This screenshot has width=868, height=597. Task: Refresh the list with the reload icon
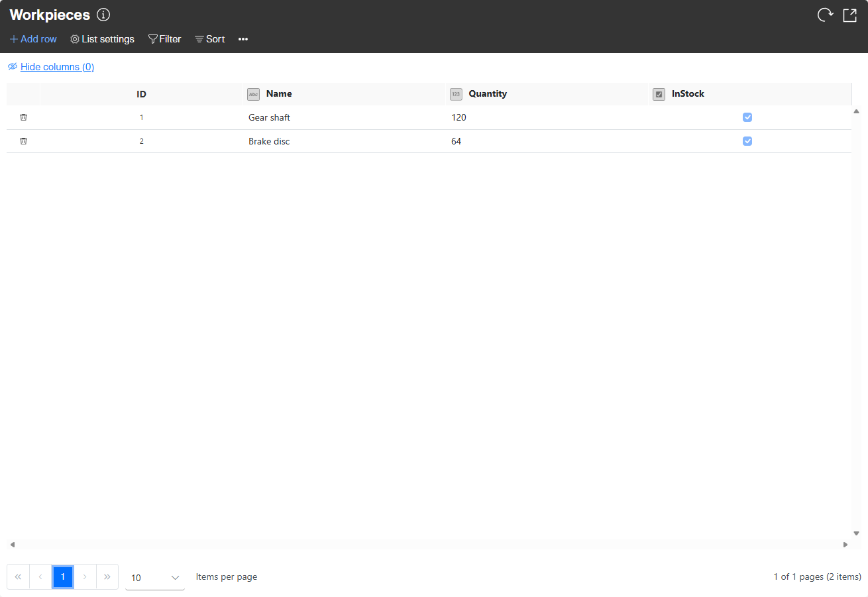[825, 15]
